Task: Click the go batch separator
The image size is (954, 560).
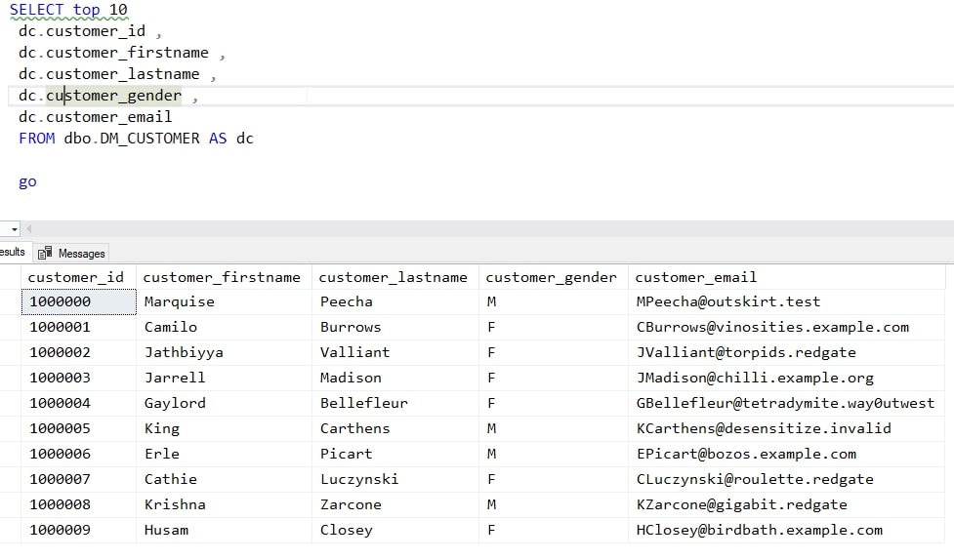Action: click(x=27, y=181)
